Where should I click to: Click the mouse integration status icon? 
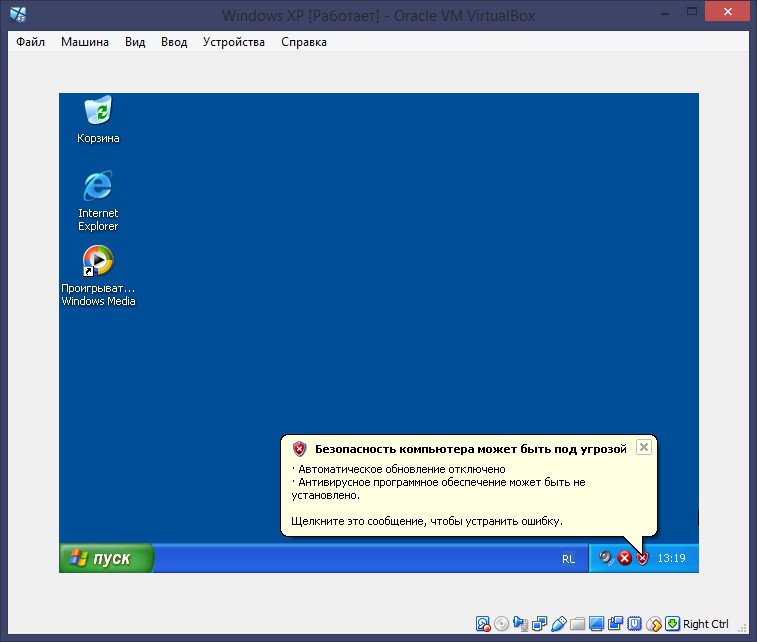coord(654,624)
